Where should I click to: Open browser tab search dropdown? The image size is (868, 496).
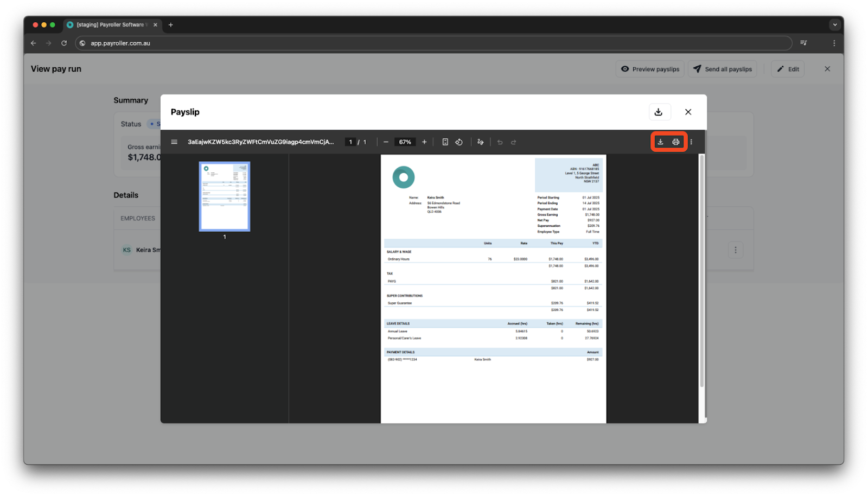click(x=835, y=25)
